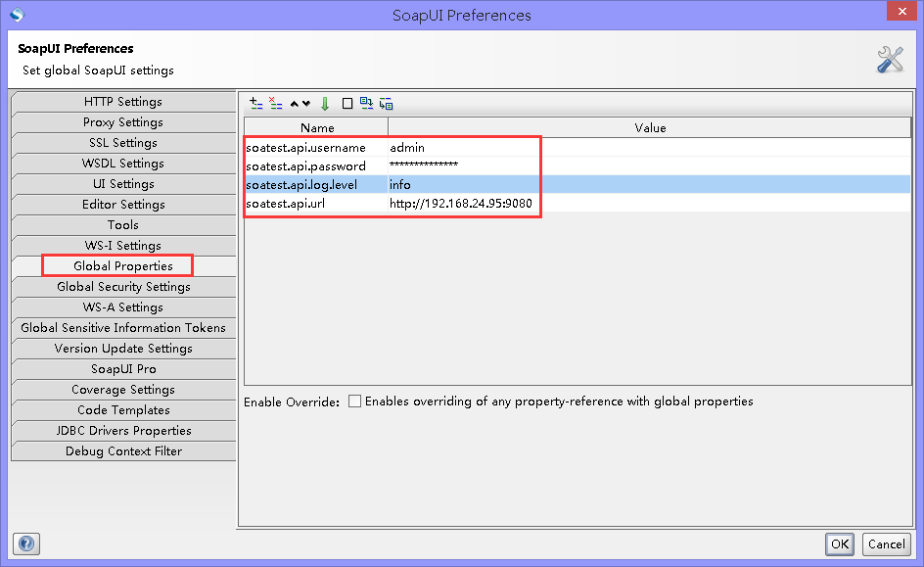Open the Proxy Settings tab
Viewport: 924px width, 567px height.
click(x=123, y=122)
